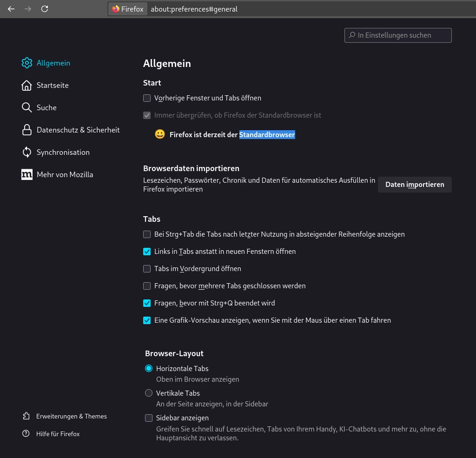Click the Synchronisation sync icon
This screenshot has width=476, height=458.
27,152
